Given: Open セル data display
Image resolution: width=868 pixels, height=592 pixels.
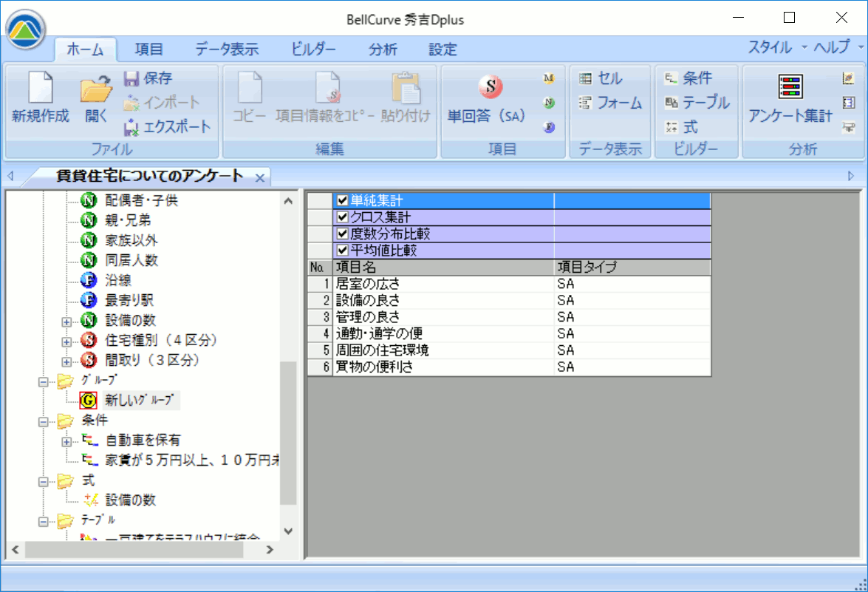Looking at the screenshot, I should coord(601,78).
